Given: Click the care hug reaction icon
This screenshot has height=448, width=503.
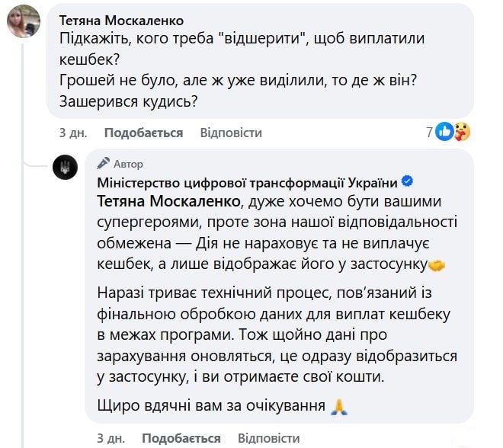Looking at the screenshot, I should pos(462,133).
